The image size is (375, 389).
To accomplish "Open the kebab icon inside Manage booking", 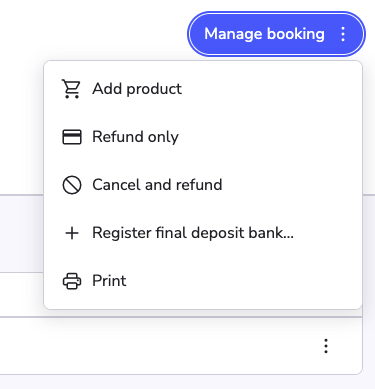I will 343,34.
